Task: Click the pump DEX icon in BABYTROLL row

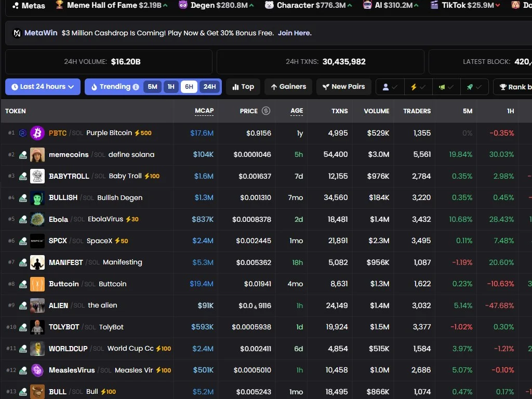Action: coord(23,177)
